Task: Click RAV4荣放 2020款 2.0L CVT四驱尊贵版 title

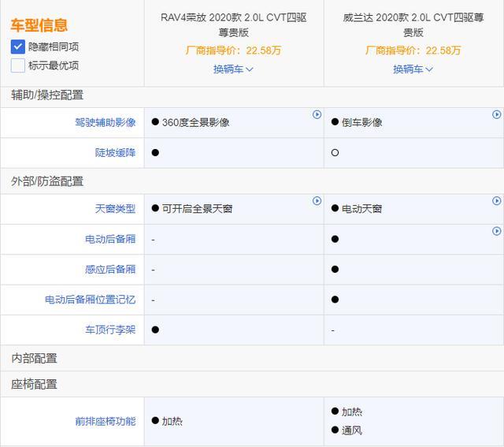Action: coord(234,24)
